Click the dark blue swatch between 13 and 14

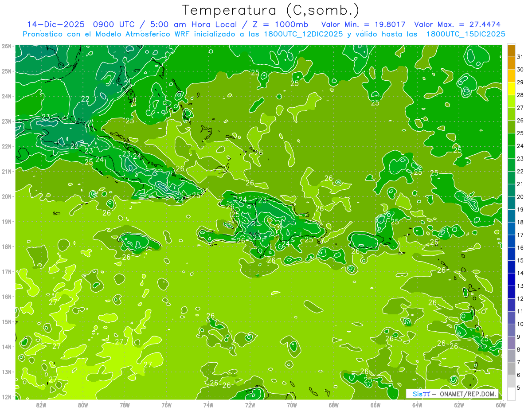click(x=511, y=279)
